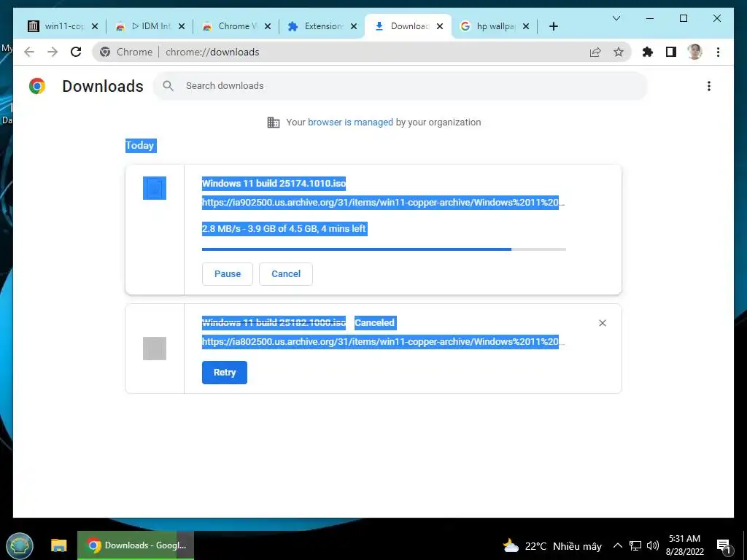Open the volume speaker icon
747x560 pixels.
(652, 545)
